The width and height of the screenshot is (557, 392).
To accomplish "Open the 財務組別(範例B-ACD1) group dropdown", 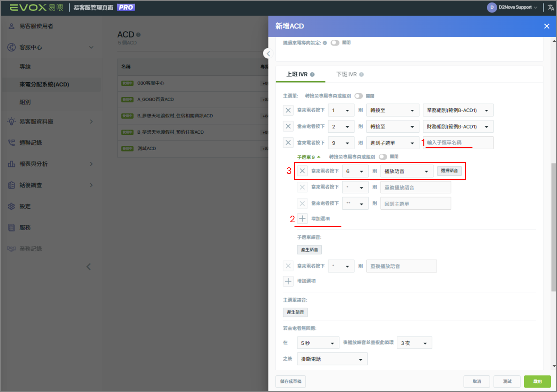I will (x=458, y=126).
